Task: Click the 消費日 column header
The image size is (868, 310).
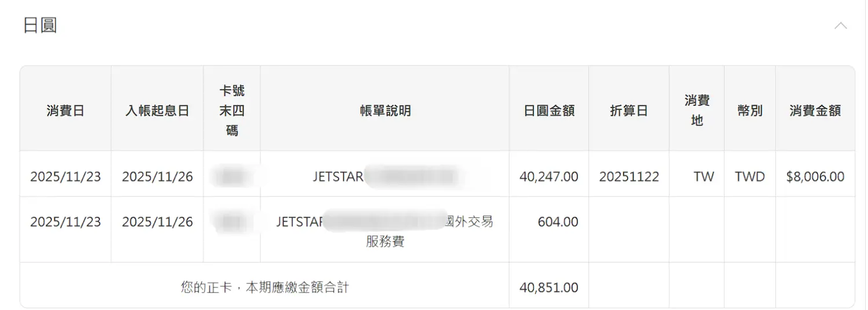Action: 65,110
